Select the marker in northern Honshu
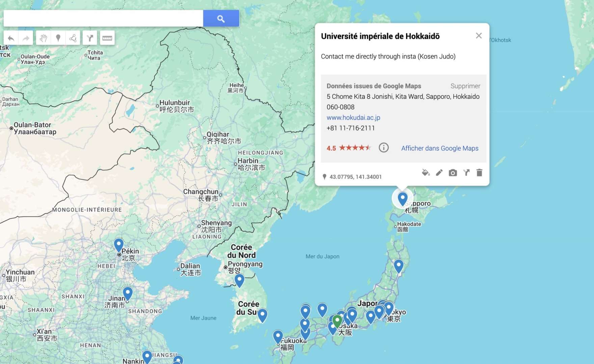594x364 pixels. point(399,266)
